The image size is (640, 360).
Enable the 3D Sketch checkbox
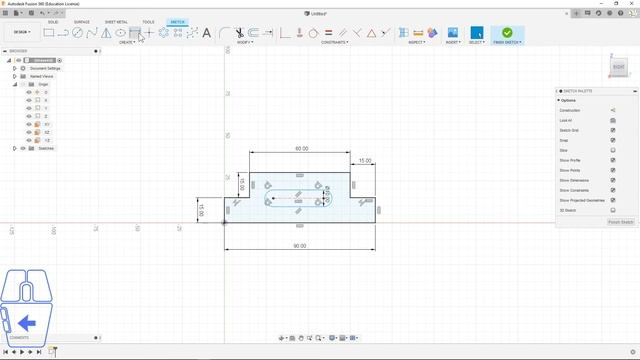click(613, 210)
